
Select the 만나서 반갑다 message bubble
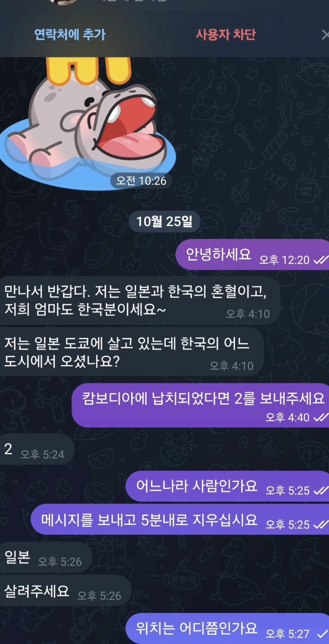coord(140,300)
